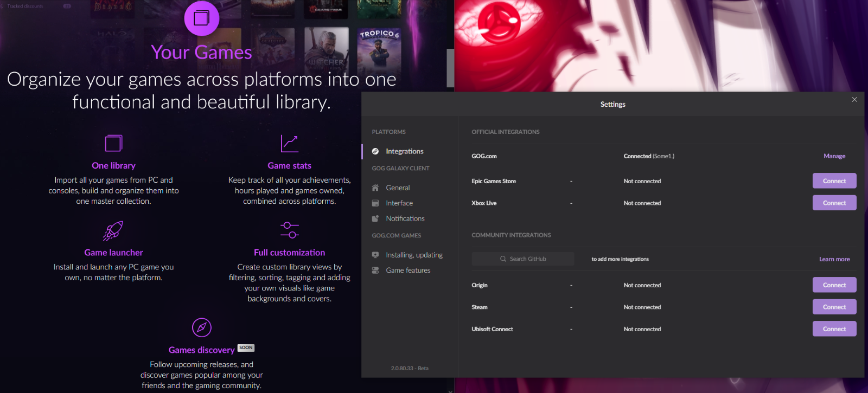Click the library window scrollbar thumb

pyautogui.click(x=450, y=68)
